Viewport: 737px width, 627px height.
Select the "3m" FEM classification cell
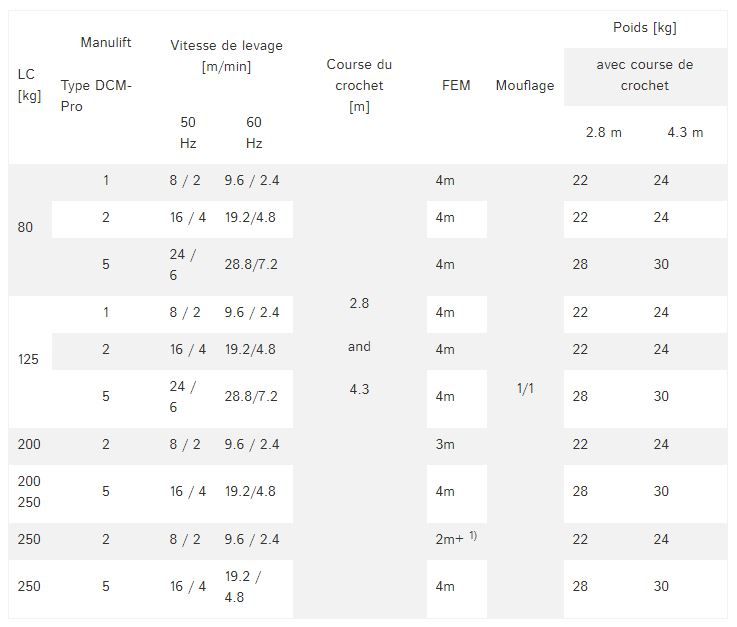coord(445,444)
